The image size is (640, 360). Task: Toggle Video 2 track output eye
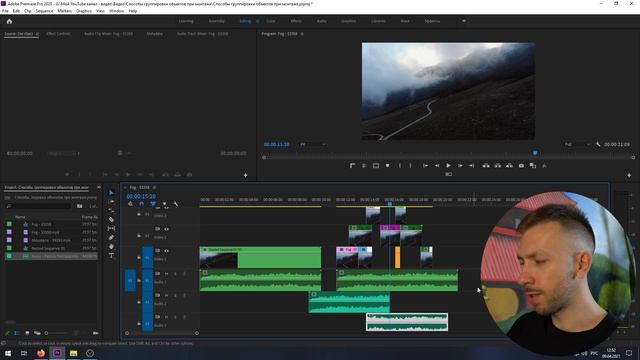click(x=166, y=229)
